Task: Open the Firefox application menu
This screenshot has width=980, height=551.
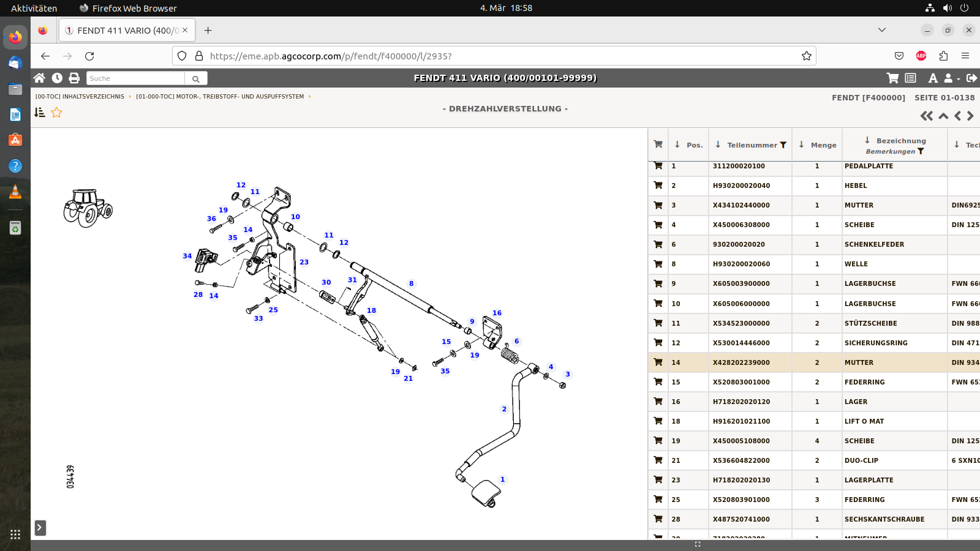Action: (x=965, y=56)
